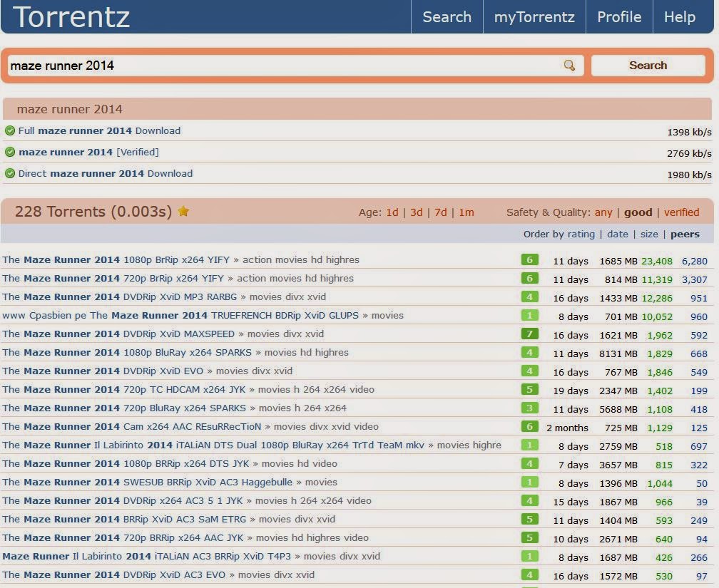This screenshot has height=588, width=719.
Task: Click green check icon beside Verified result
Action: [10, 152]
